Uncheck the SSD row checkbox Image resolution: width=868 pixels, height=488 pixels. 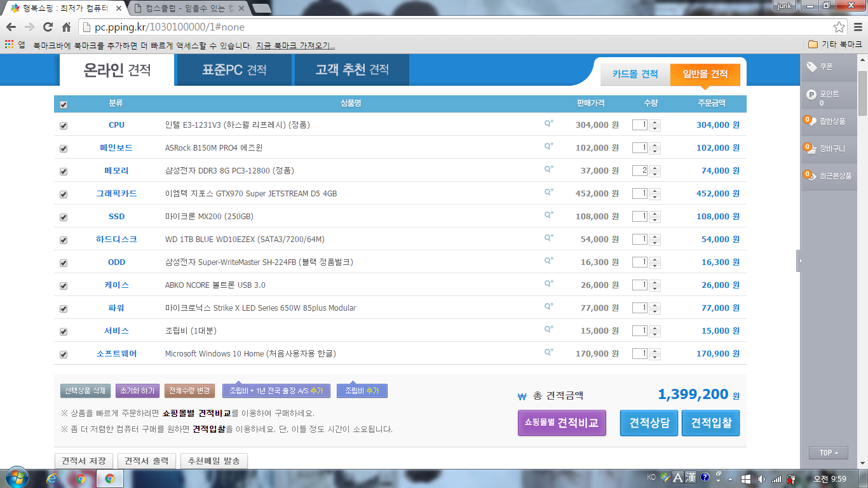[x=63, y=217]
